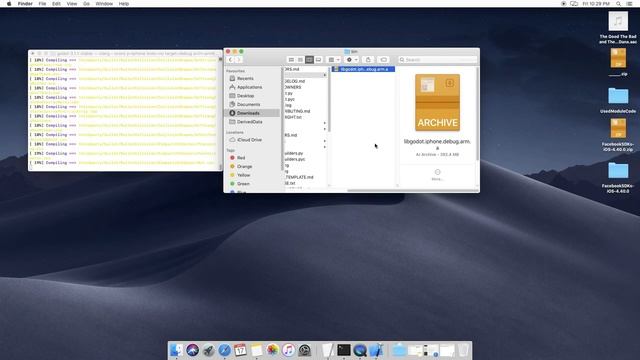This screenshot has height=360, width=640.
Task: Open DerivedData in Finder sidebar
Action: (249, 122)
